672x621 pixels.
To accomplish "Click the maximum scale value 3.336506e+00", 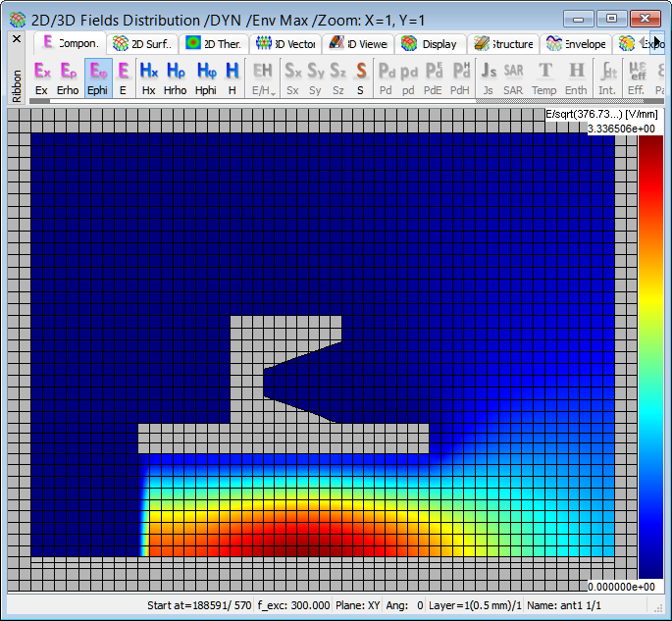I will tap(622, 129).
